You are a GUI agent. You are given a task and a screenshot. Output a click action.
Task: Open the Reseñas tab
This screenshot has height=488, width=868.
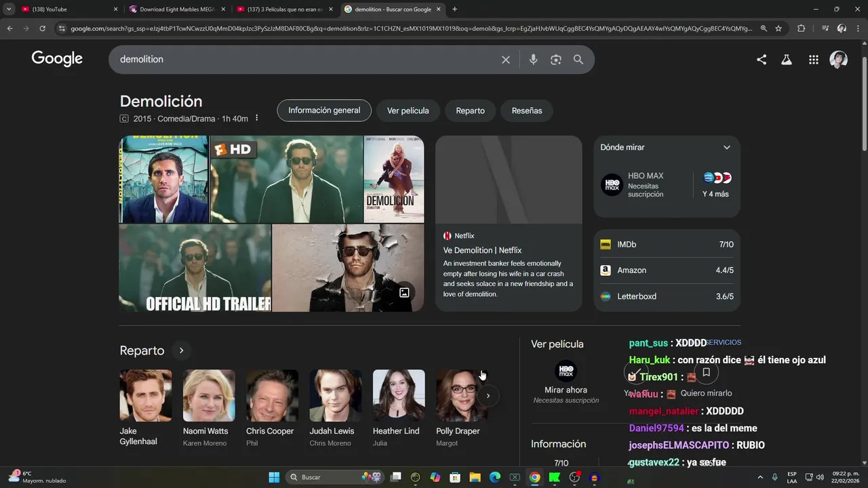coord(527,110)
